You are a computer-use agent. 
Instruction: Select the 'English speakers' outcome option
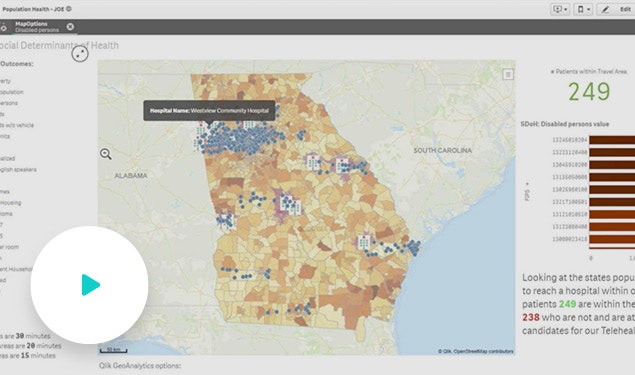[x=18, y=170]
